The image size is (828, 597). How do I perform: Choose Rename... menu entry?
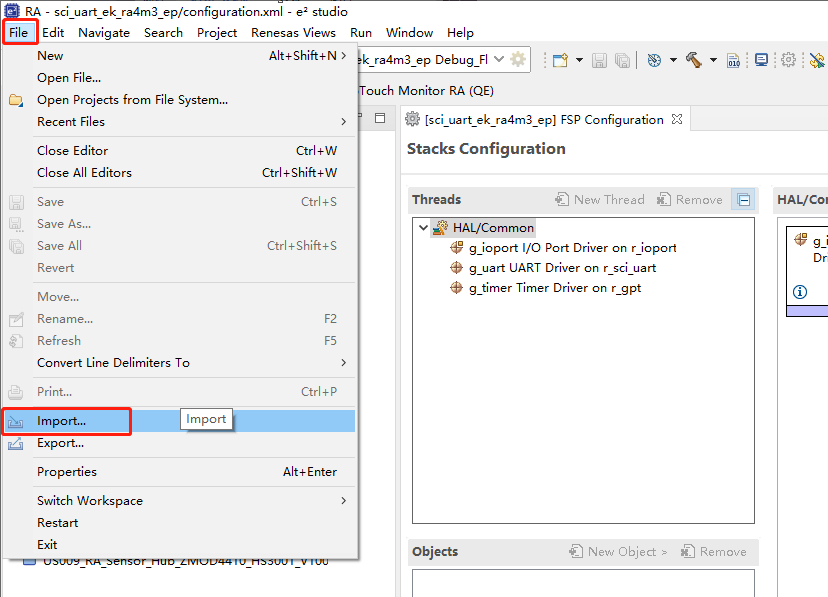[180, 319]
